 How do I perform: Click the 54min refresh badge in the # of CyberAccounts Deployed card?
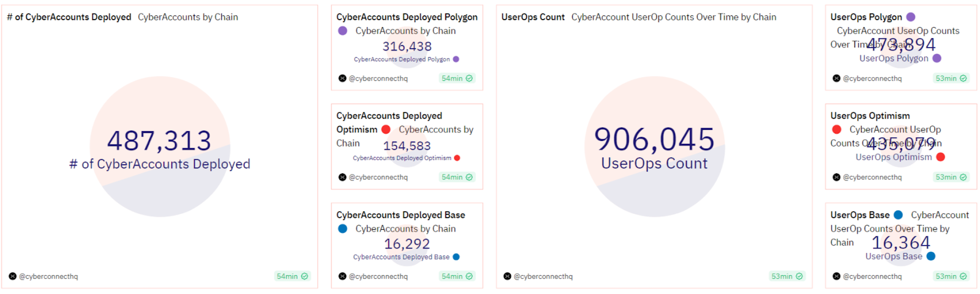click(x=292, y=276)
